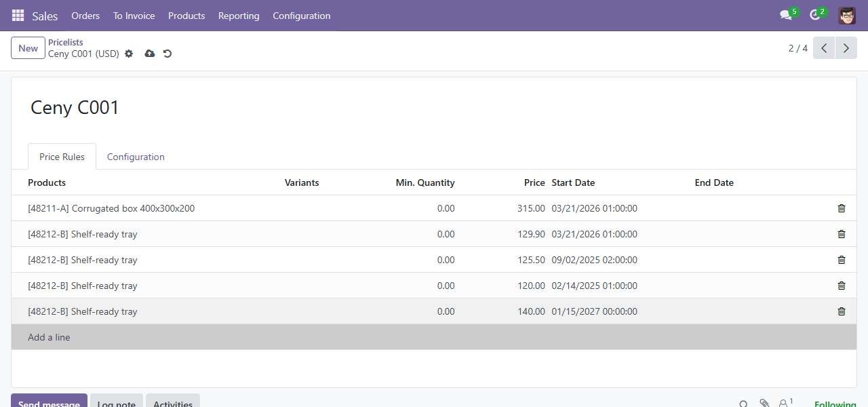Click the price cell 140.00

pyautogui.click(x=531, y=311)
